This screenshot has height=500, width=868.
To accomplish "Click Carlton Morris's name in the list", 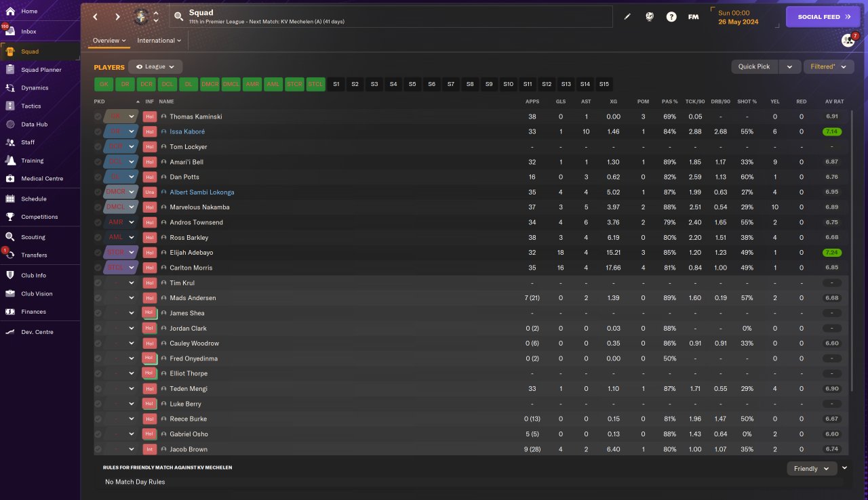I will tap(191, 268).
